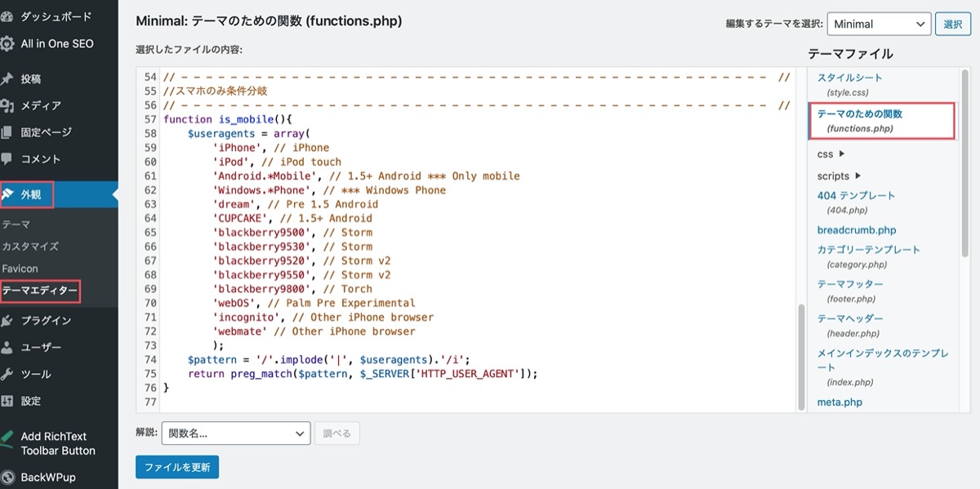Open カスタマイズ under the 外観 menu
This screenshot has height=489, width=980.
[x=30, y=247]
